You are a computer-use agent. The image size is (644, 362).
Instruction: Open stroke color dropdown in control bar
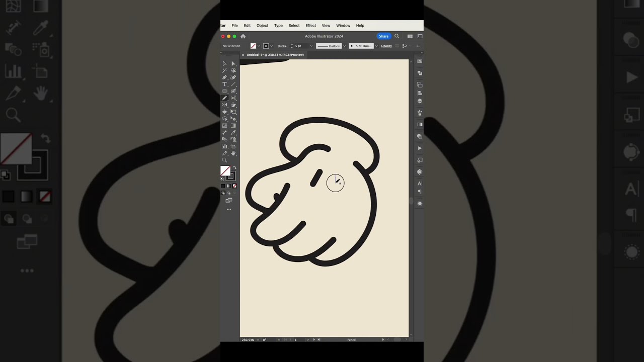pyautogui.click(x=272, y=46)
